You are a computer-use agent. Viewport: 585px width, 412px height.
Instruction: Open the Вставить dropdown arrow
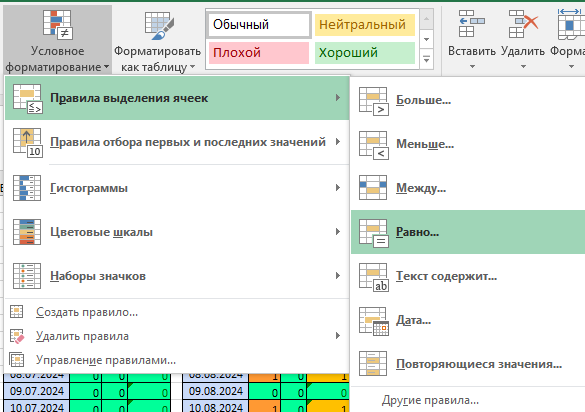472,66
